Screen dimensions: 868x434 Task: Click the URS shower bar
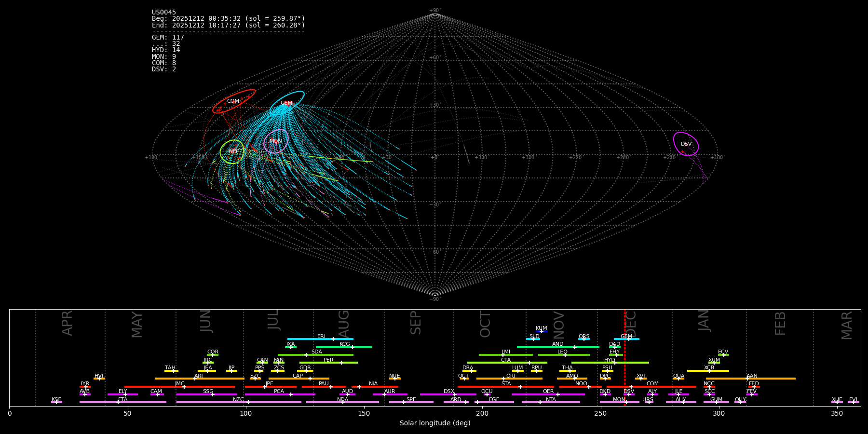point(649,402)
